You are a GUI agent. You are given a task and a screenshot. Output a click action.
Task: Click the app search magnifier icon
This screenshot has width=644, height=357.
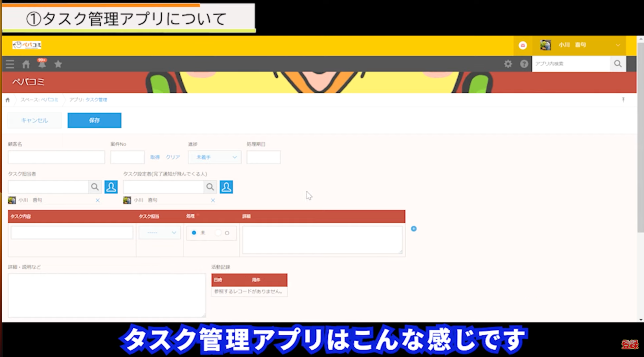point(618,64)
